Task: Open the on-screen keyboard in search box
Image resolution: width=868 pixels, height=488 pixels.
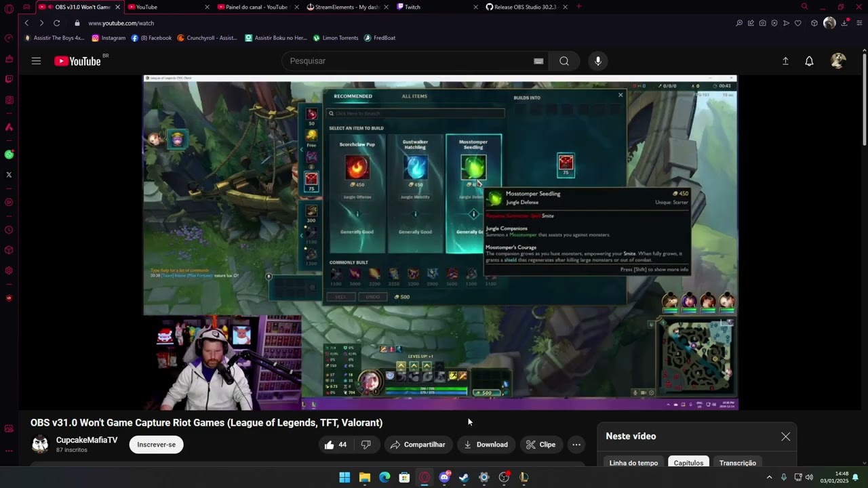Action: coord(538,61)
